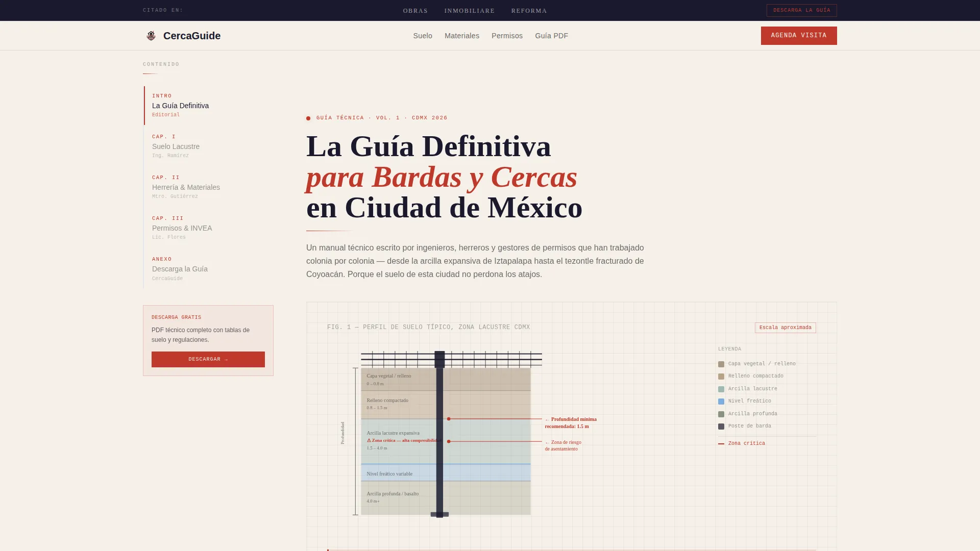Click the Capa vegetal / relleno legend swatch
980x551 pixels.
[721, 364]
